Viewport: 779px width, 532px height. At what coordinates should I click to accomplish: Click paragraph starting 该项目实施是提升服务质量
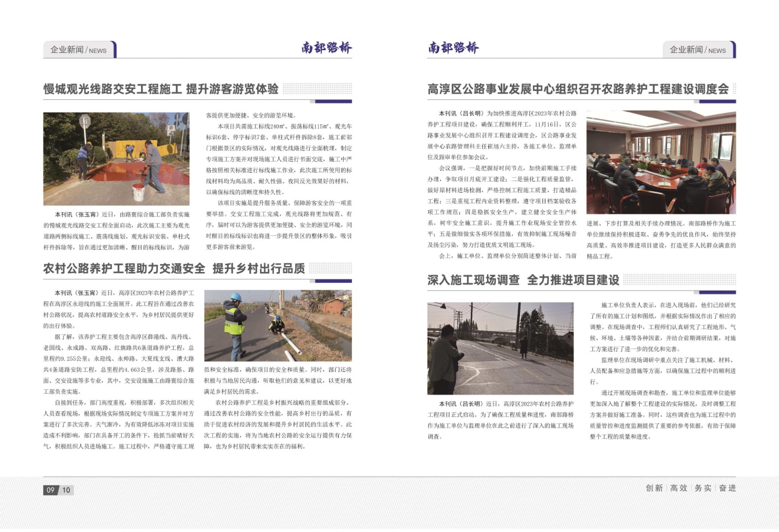pyautogui.click(x=279, y=225)
